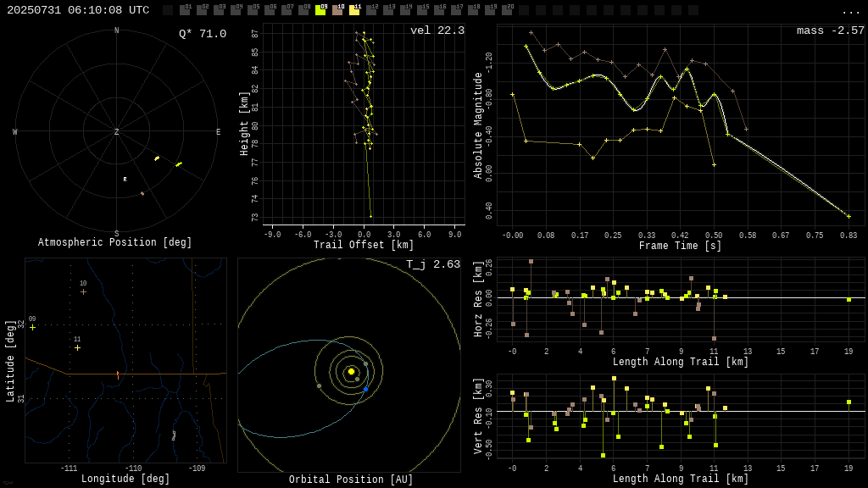Select the gray station 01 box
Screen dimensions: 868x488
186,9
